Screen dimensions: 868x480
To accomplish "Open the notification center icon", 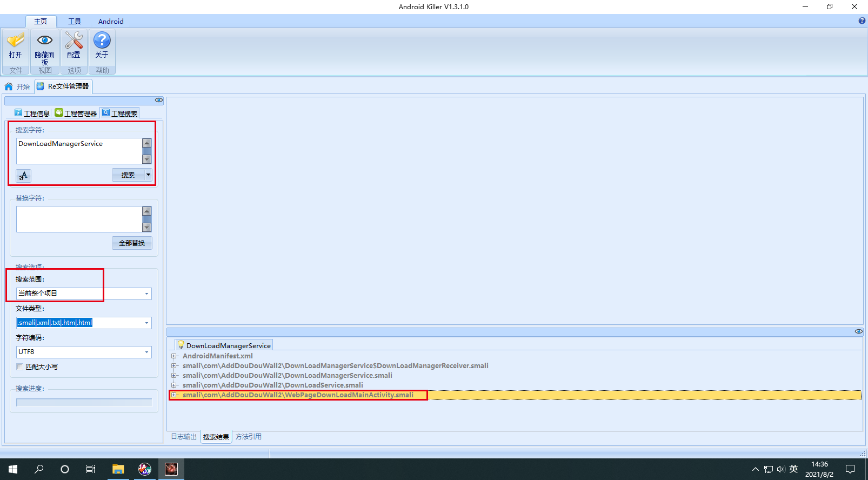I will coord(850,469).
